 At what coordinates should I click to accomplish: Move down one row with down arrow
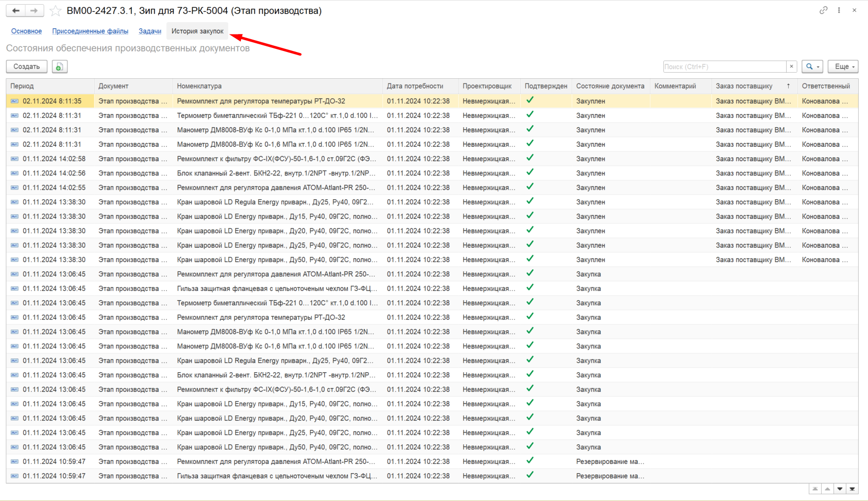[840, 489]
